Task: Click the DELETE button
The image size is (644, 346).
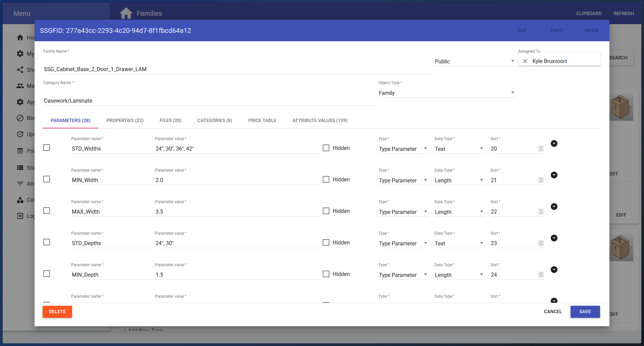Action: [57, 311]
